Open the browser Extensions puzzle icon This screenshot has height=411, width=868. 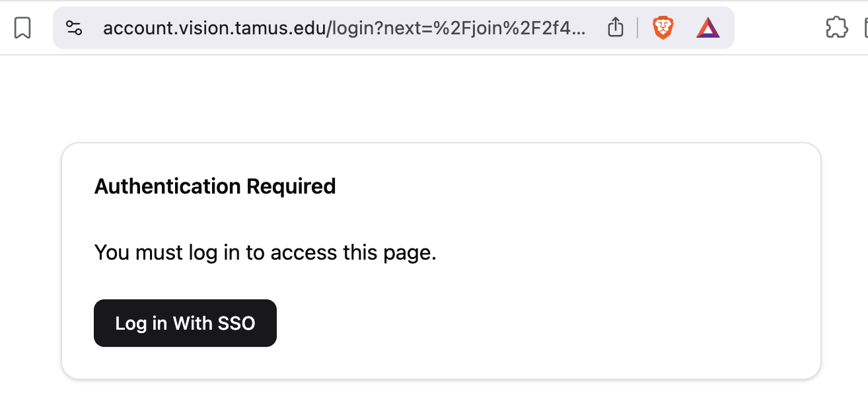[x=836, y=28]
